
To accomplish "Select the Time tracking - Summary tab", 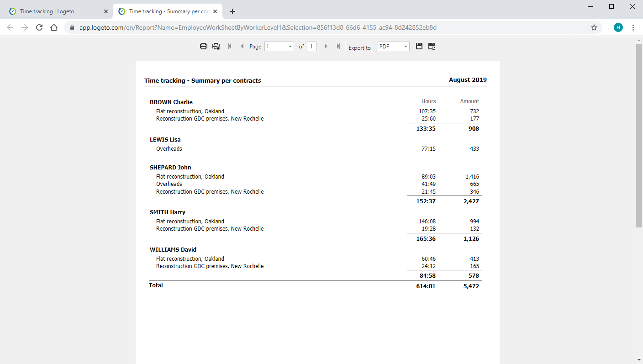I will coord(167,11).
